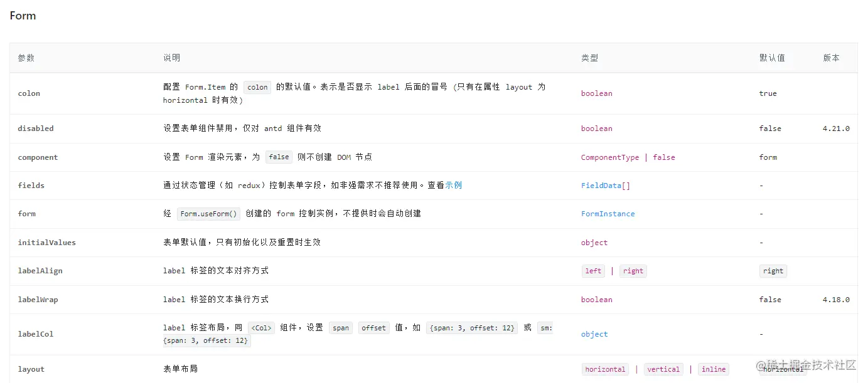Click the ComponentType | false type text
This screenshot has height=383, width=868.
pyautogui.click(x=628, y=157)
